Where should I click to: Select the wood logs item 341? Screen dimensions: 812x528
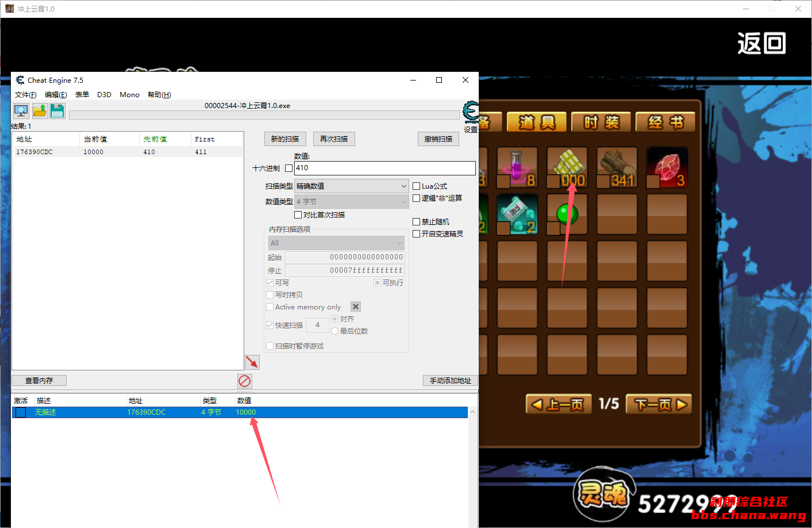[x=617, y=167]
